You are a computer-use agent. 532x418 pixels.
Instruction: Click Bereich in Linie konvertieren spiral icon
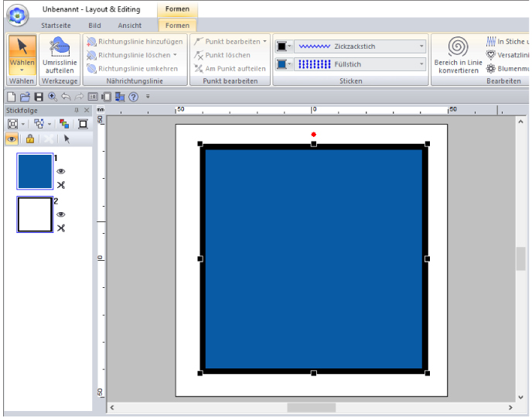coord(458,46)
